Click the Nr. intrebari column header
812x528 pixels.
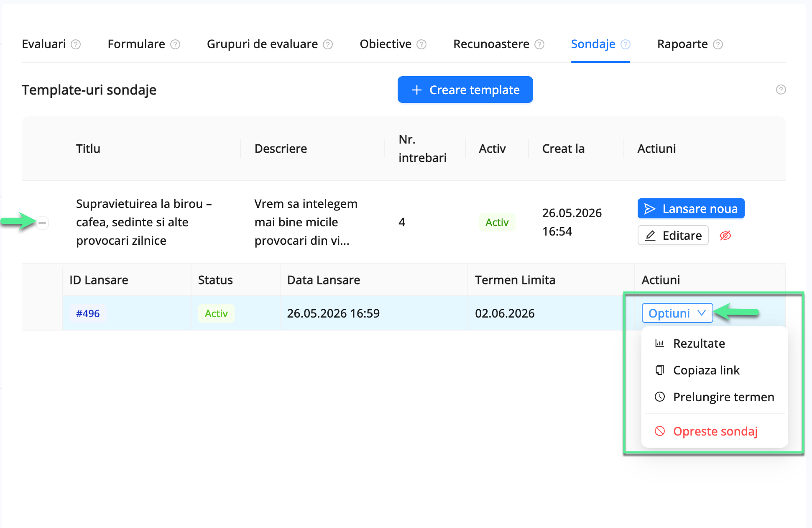pos(422,149)
